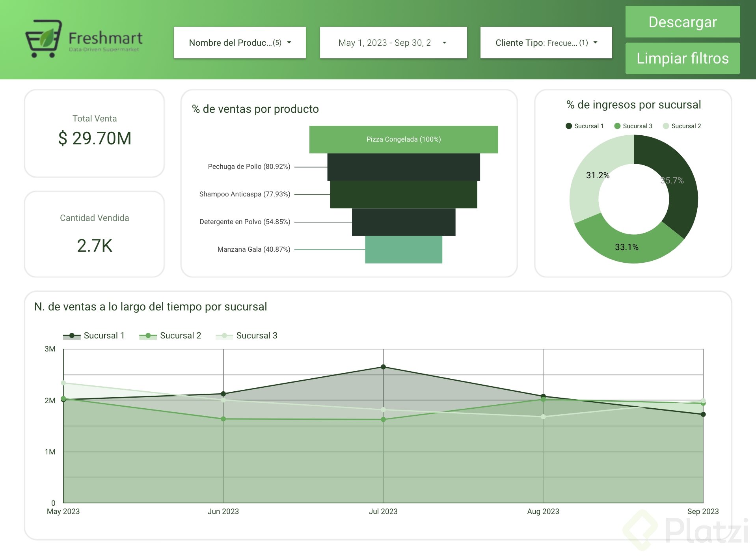The width and height of the screenshot is (756, 557).
Task: Click the Total Venta scorecard
Action: 94,133
